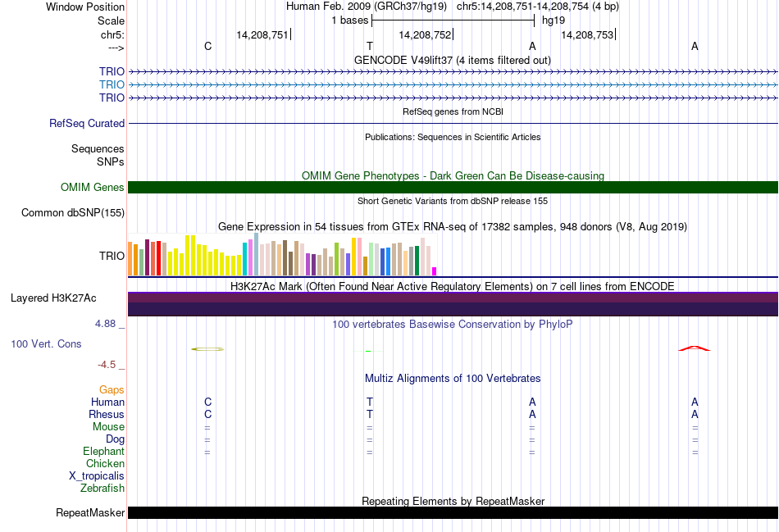The image size is (779, 532).
Task: Click the Sequences track label
Action: coord(98,148)
